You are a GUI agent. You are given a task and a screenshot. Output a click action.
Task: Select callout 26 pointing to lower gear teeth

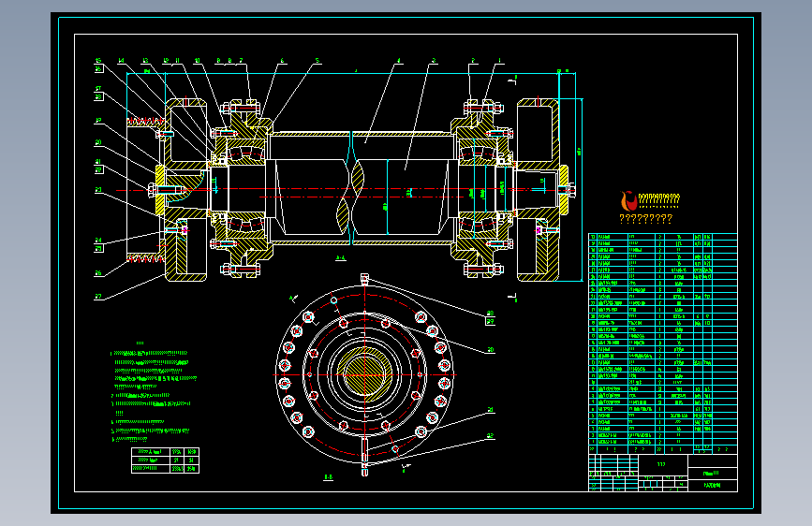click(x=98, y=273)
